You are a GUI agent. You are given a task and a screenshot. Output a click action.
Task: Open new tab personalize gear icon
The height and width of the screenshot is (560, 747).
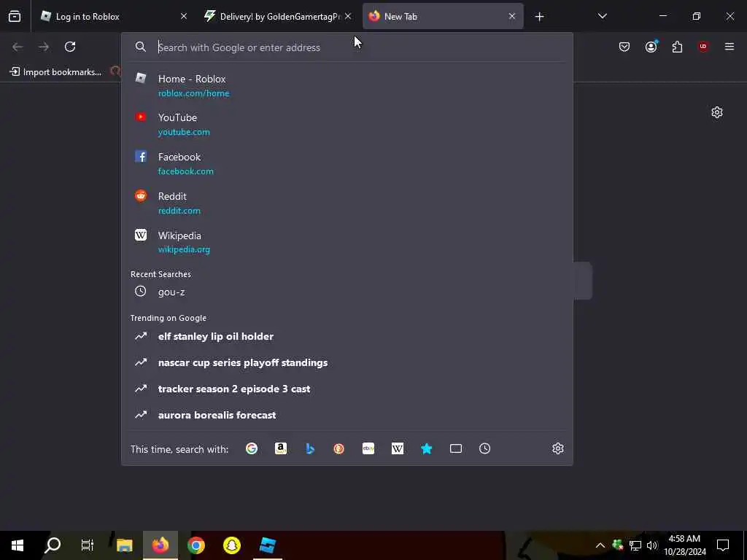pyautogui.click(x=716, y=112)
